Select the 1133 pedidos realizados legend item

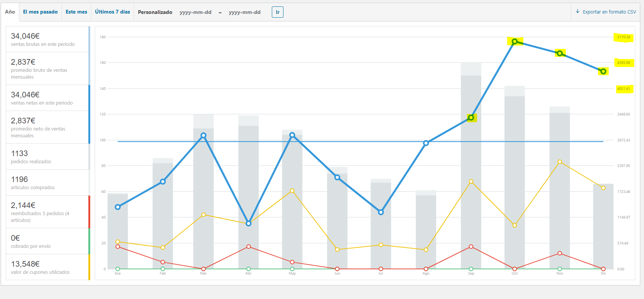pos(47,157)
